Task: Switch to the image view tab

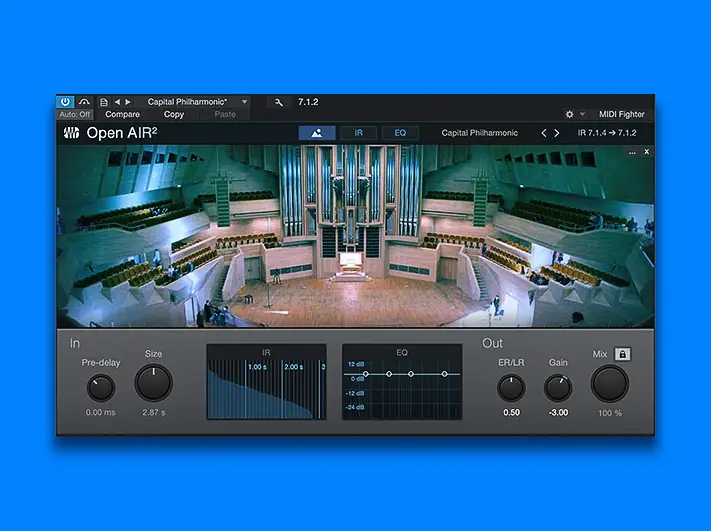Action: pyautogui.click(x=317, y=133)
